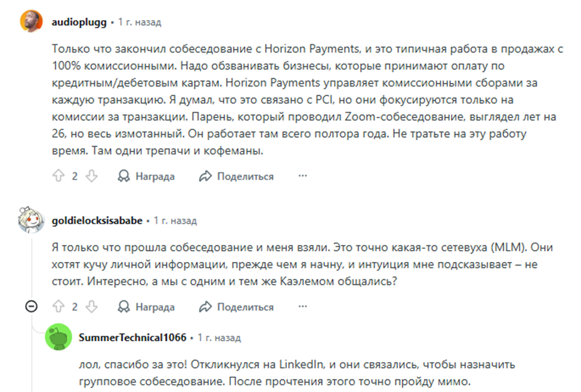Click SummerTechnical1066's green avatar
The image size is (581, 392).
point(58,338)
